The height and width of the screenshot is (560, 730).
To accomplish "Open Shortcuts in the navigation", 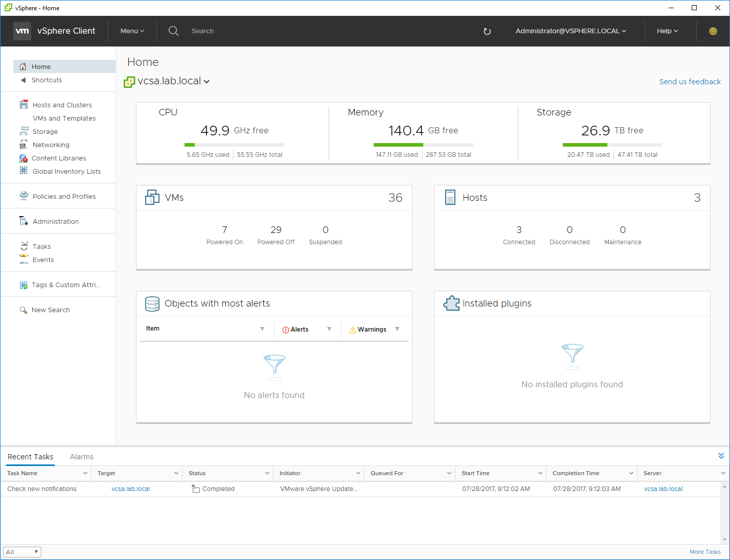I will (47, 80).
